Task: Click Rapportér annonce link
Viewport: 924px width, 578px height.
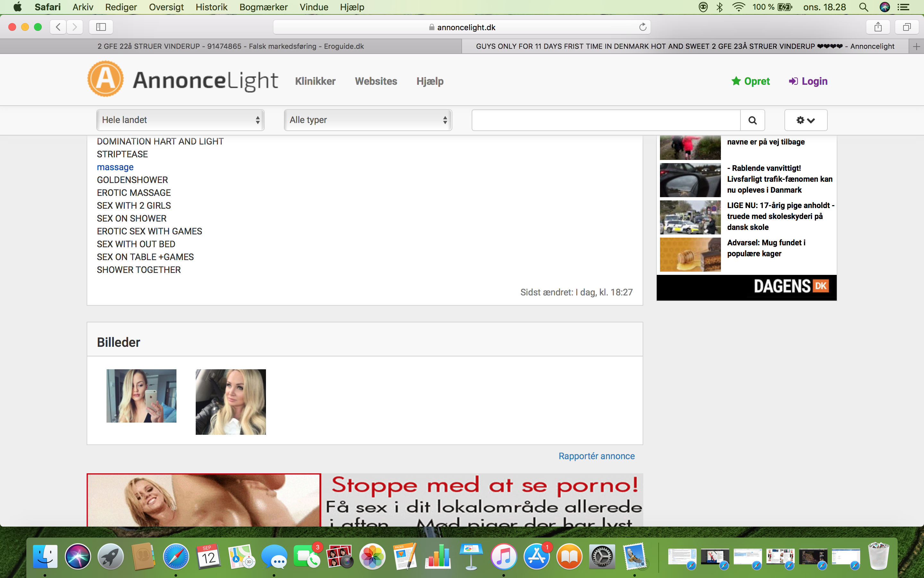Action: click(596, 456)
